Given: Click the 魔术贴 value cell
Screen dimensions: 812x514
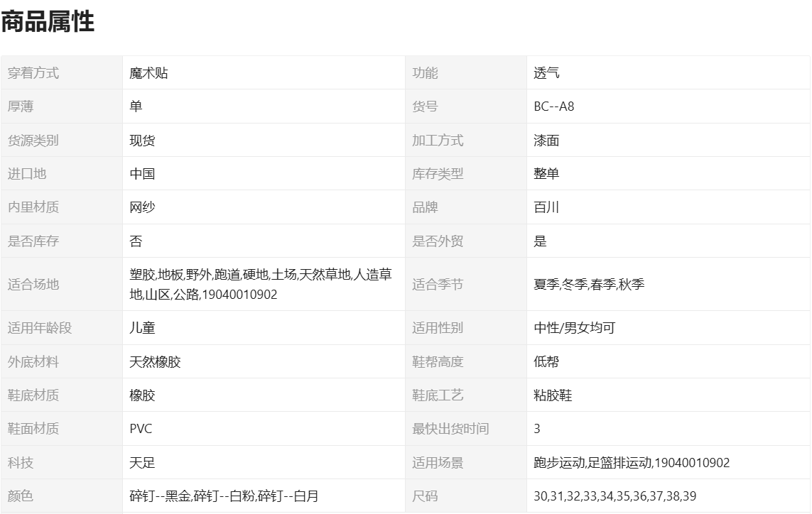Looking at the screenshot, I should click(x=148, y=73).
